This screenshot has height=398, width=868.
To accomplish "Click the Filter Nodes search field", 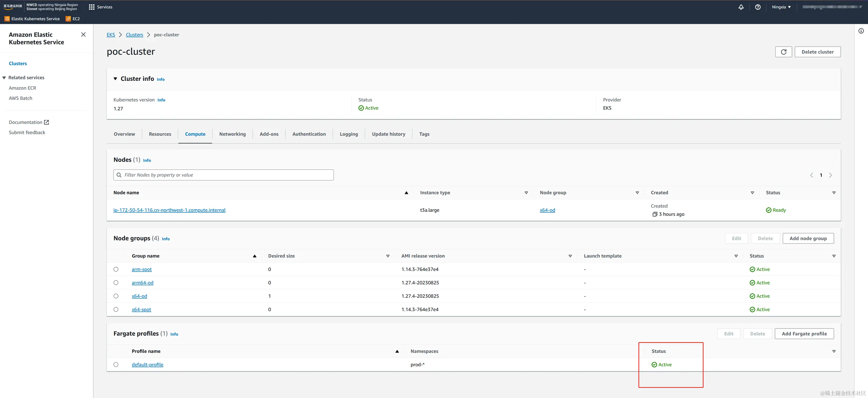I will pyautogui.click(x=223, y=175).
